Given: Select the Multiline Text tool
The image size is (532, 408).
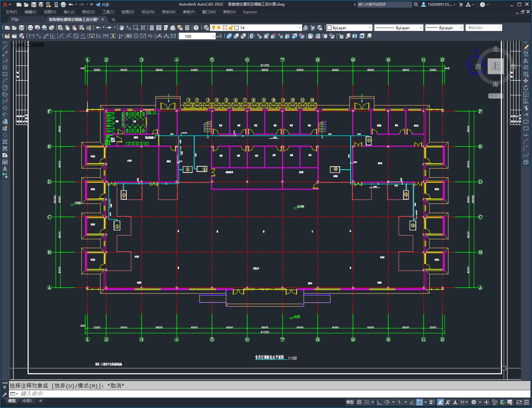Looking at the screenshot, I should 5,169.
